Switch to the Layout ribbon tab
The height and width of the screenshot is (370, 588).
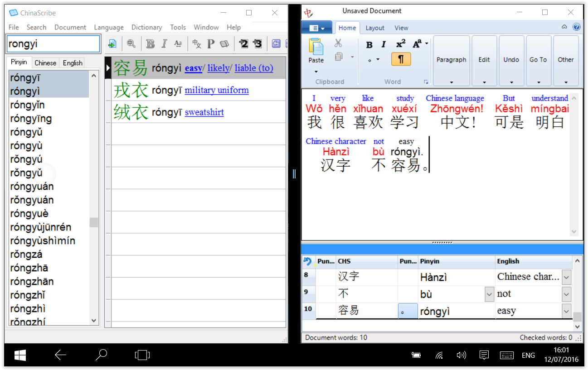point(375,28)
